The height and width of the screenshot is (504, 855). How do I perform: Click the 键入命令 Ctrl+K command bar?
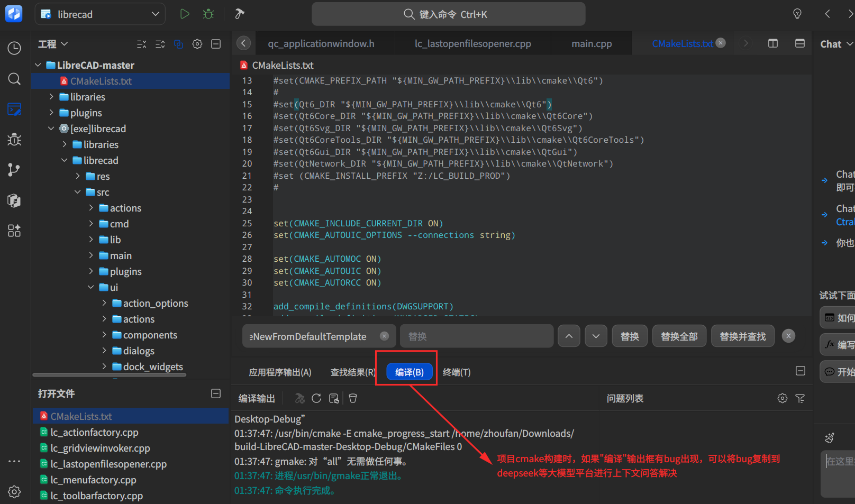pyautogui.click(x=449, y=14)
